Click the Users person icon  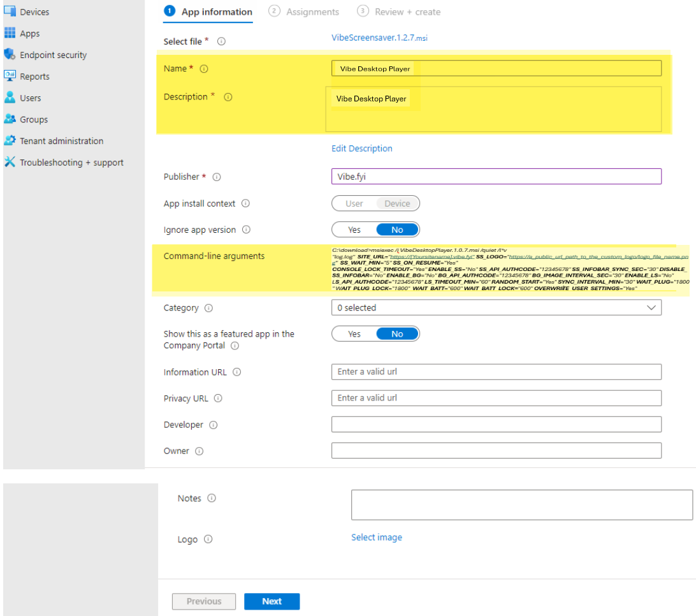[x=10, y=98]
